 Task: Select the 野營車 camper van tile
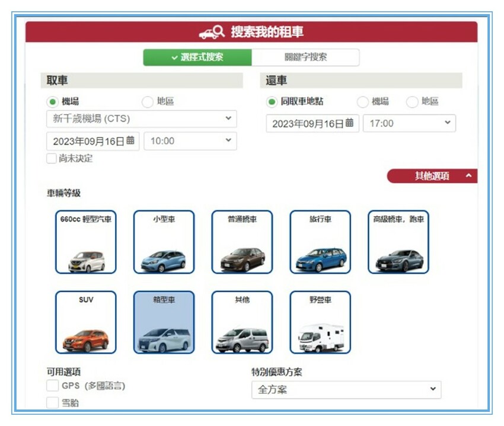320,322
